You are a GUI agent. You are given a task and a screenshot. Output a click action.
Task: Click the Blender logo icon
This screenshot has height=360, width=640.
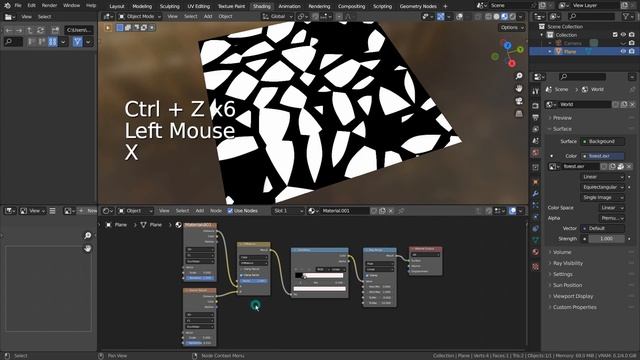7,6
